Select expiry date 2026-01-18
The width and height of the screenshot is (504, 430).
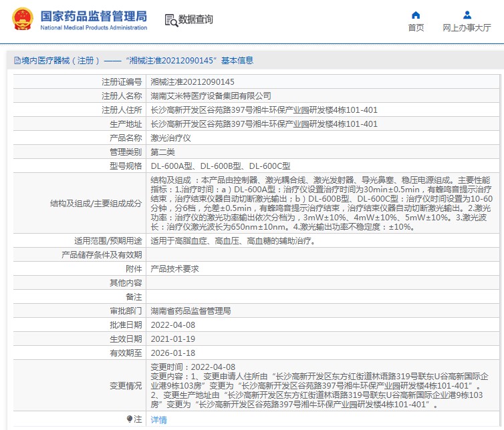173,353
